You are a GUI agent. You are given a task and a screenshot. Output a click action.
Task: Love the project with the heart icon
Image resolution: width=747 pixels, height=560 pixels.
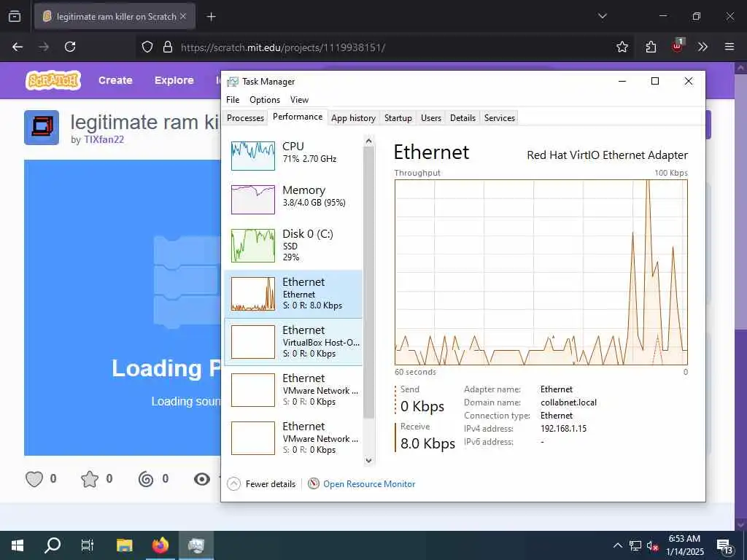click(34, 478)
